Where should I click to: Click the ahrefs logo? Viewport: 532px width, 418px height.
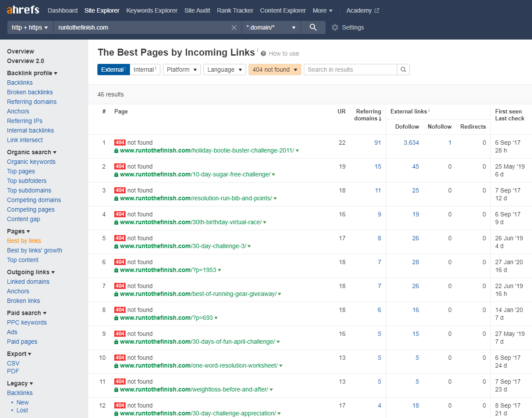[23, 10]
